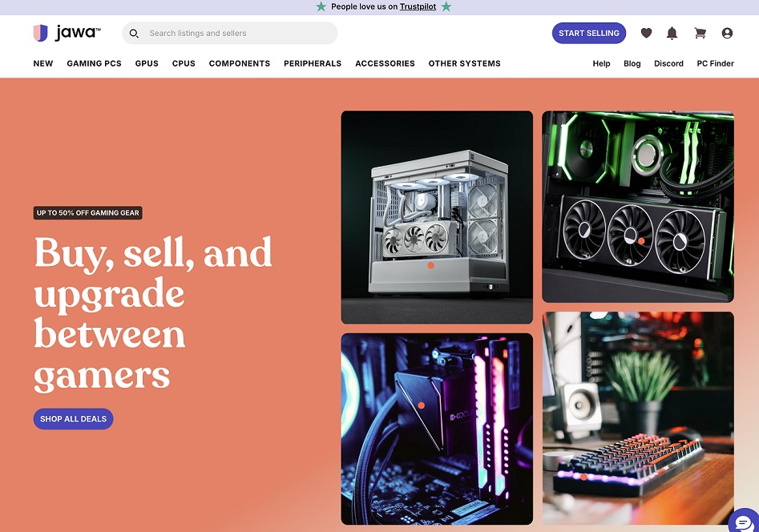The image size is (759, 532).
Task: Open the CPUs category menu
Action: 184,63
